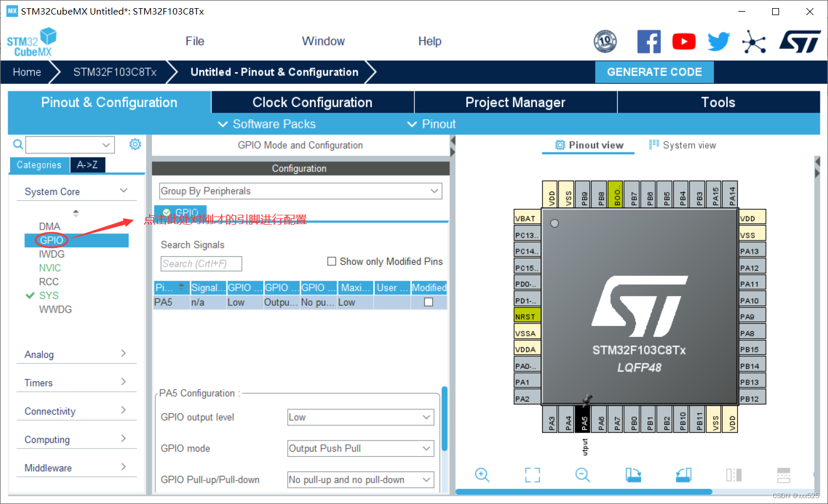Select the NRST pin on the chip

527,317
